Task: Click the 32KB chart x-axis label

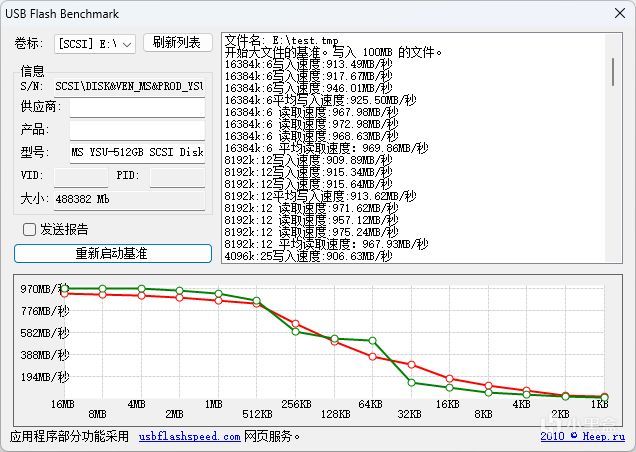Action: click(x=409, y=414)
